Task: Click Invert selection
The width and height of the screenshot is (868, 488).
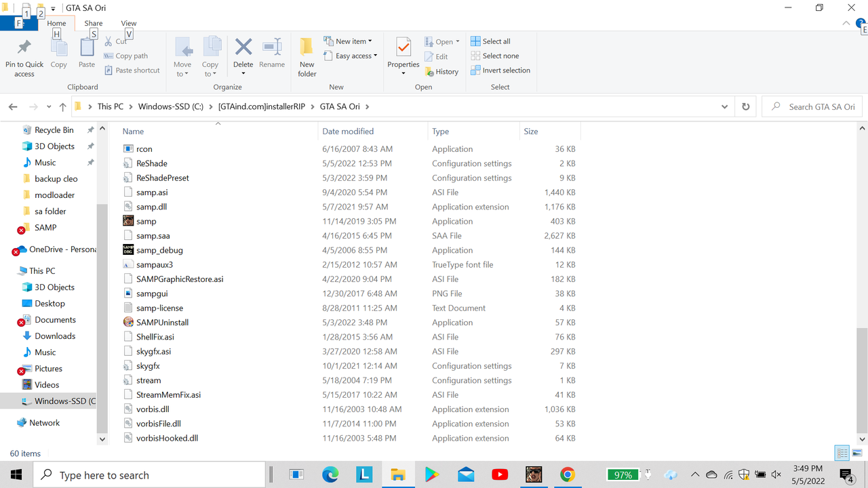Action: coord(500,70)
